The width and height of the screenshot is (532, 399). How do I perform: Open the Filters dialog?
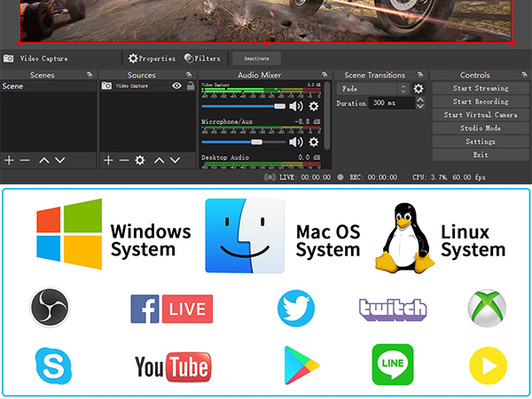click(202, 59)
